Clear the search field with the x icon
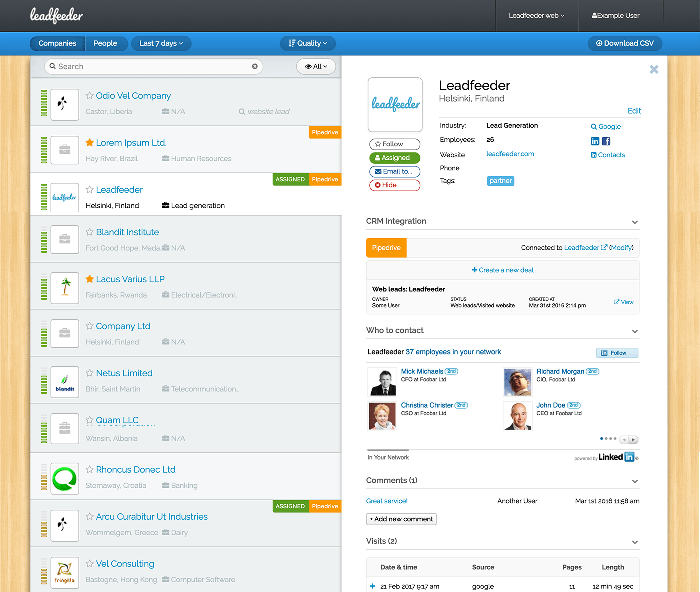Viewport: 700px width, 592px height. pyautogui.click(x=255, y=66)
